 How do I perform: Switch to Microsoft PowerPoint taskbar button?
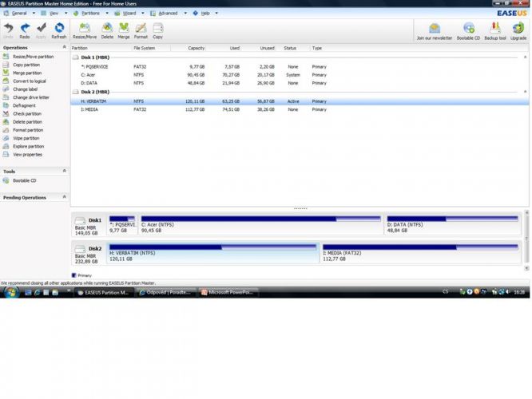pos(228,292)
